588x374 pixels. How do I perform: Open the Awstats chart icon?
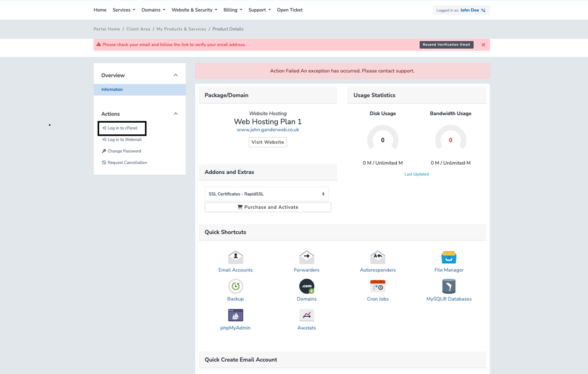(307, 315)
